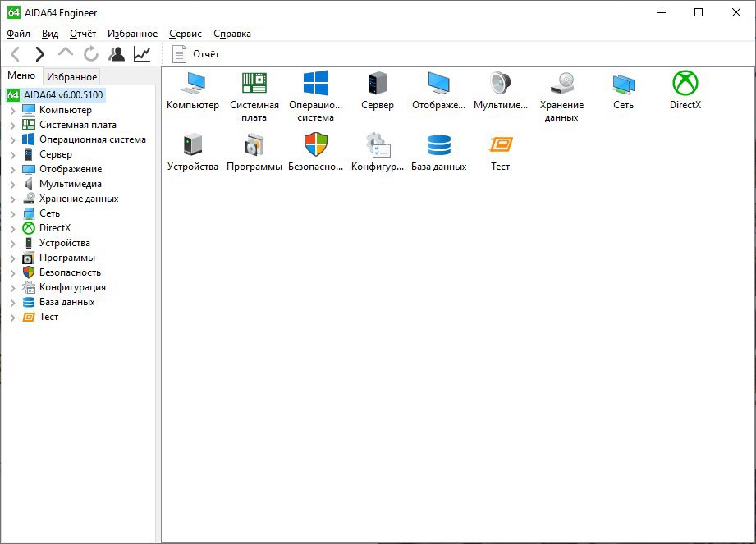Click the Back navigation arrow
Viewport: 756px width, 544px height.
click(x=16, y=54)
